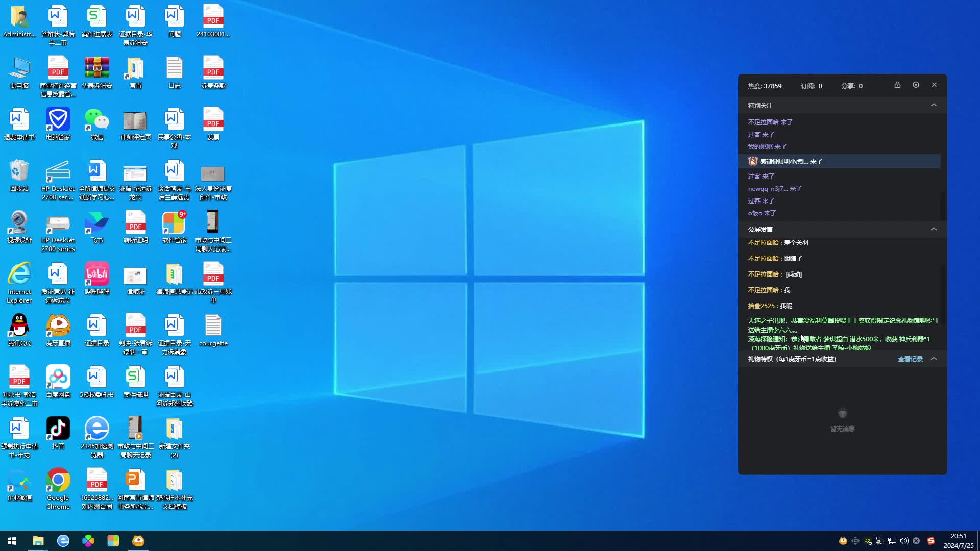Collapse the 特别关注 section

tap(934, 105)
